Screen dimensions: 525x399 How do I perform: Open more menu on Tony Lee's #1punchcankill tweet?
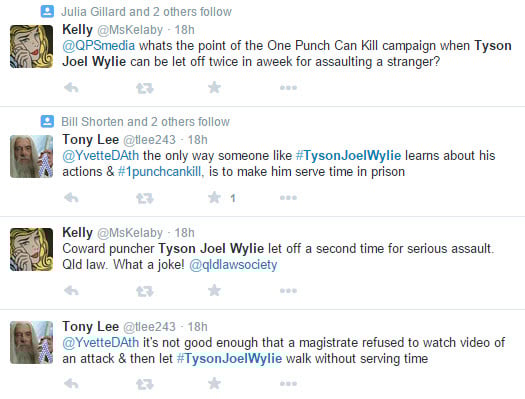click(288, 197)
